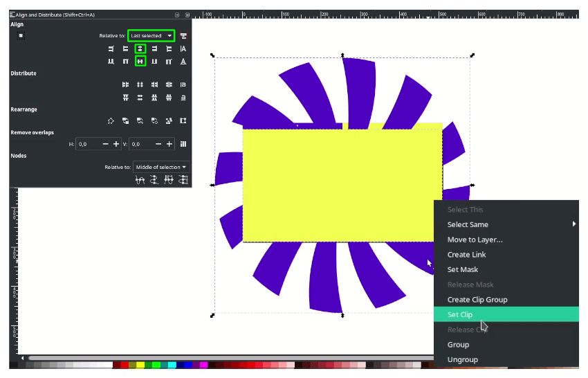Distribute centers equidistantly horizontally
Viewport: 588px width, 378px height.
click(140, 85)
